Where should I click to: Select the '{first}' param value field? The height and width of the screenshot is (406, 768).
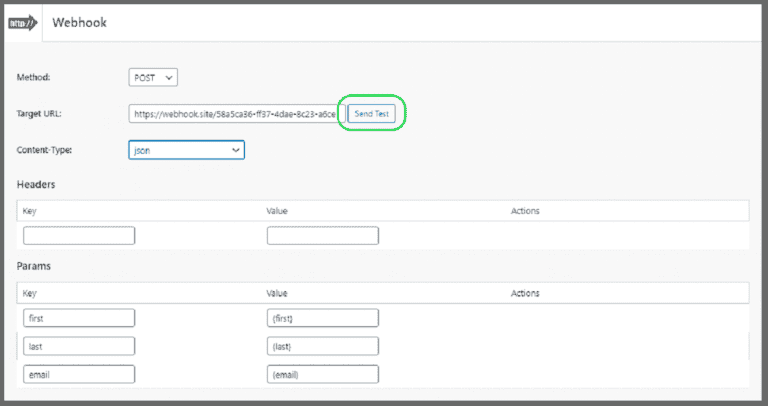[x=322, y=318]
